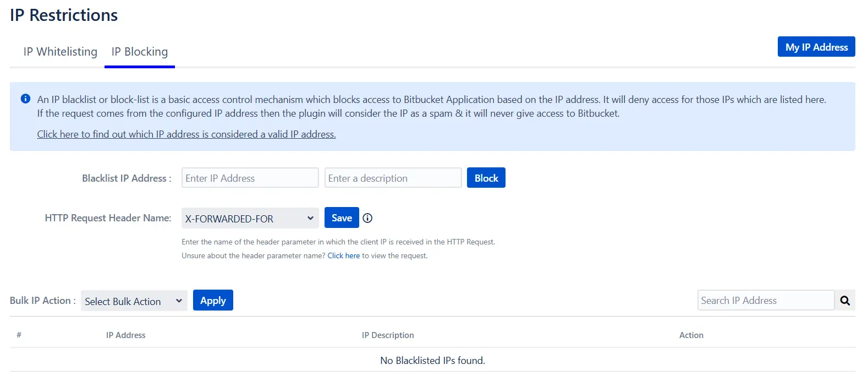Click the Block button
The width and height of the screenshot is (868, 381).
pos(486,177)
